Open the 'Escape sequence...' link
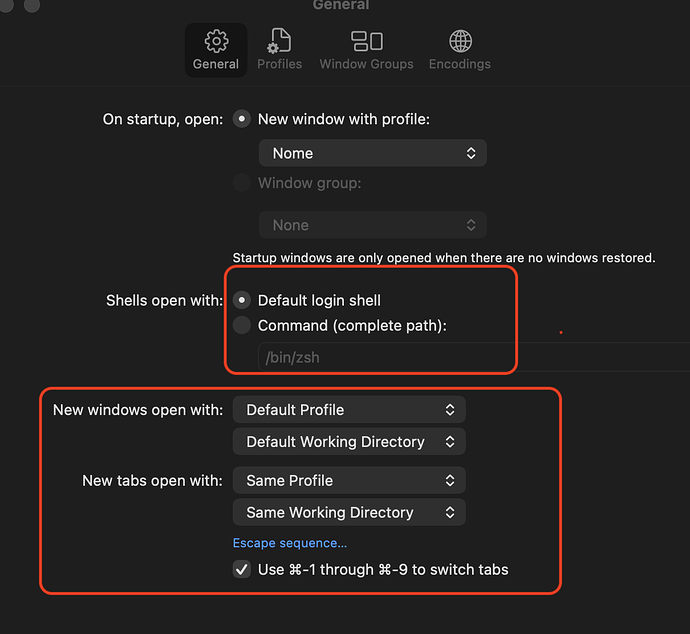The image size is (690, 634). click(x=290, y=543)
